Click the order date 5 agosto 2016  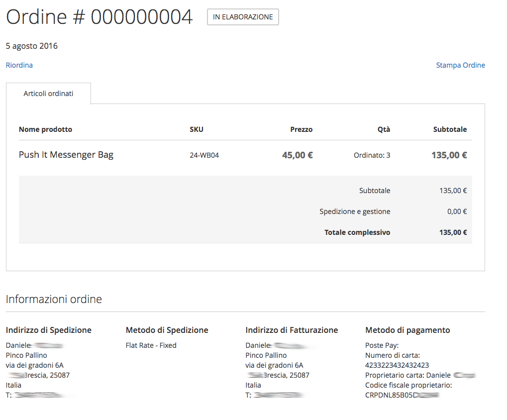pyautogui.click(x=32, y=46)
